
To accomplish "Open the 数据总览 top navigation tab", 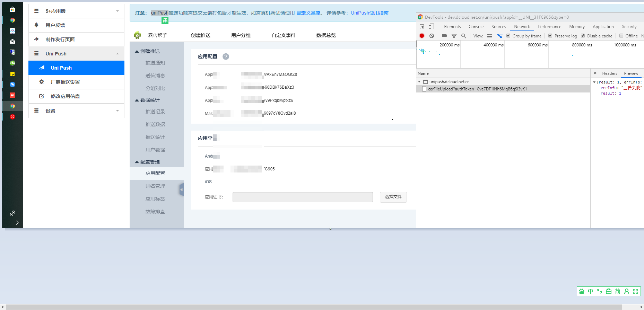I will click(x=326, y=35).
